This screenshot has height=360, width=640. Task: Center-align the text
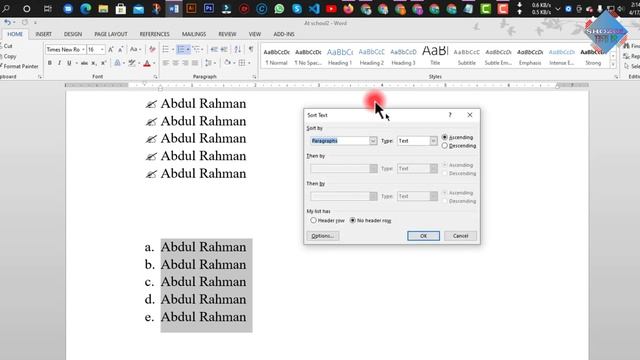pyautogui.click(x=175, y=63)
